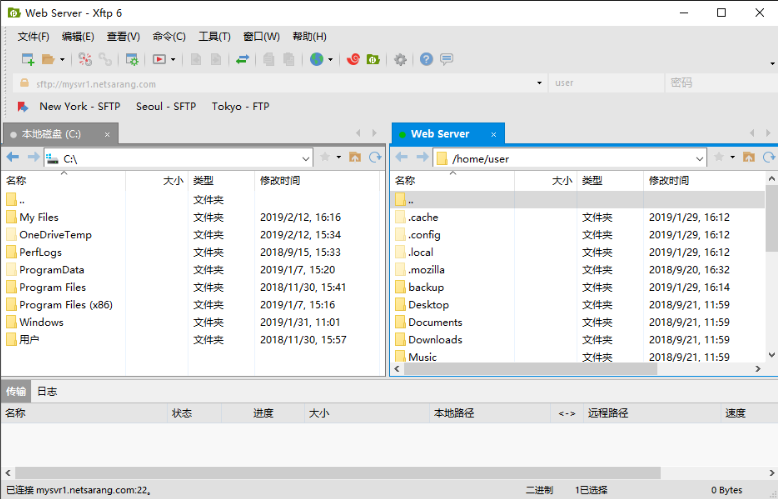The image size is (778, 499).
Task: Click the grey Reconnect chain-link icon
Action: click(x=105, y=60)
